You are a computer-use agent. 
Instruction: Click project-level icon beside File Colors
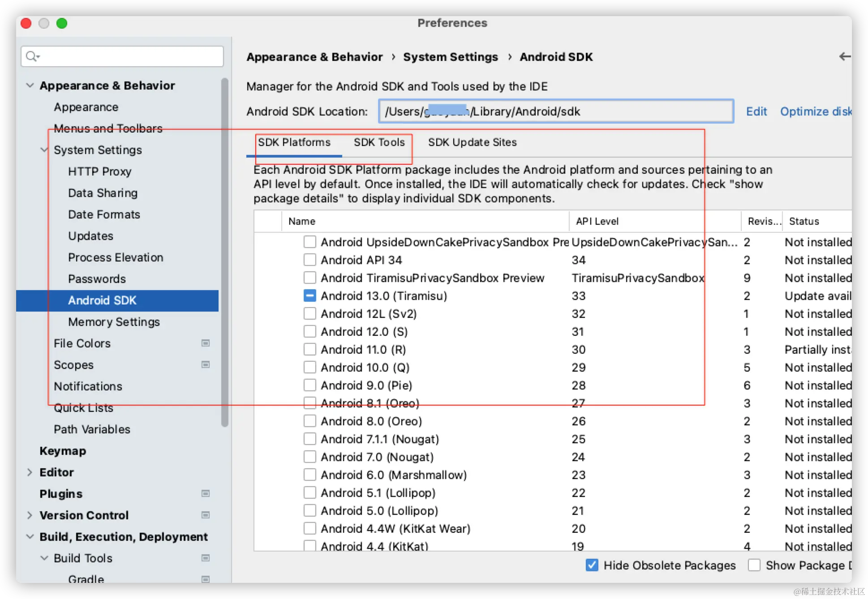pyautogui.click(x=206, y=343)
